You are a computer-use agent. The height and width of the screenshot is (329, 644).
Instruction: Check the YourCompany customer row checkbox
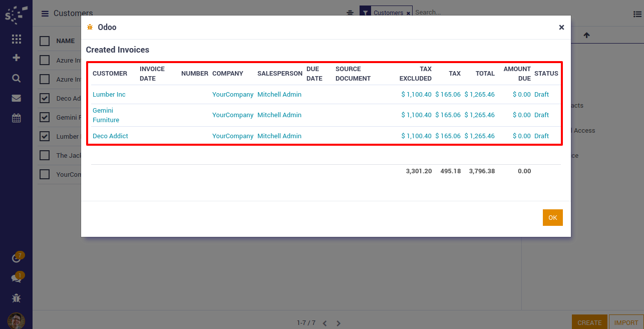(45, 174)
